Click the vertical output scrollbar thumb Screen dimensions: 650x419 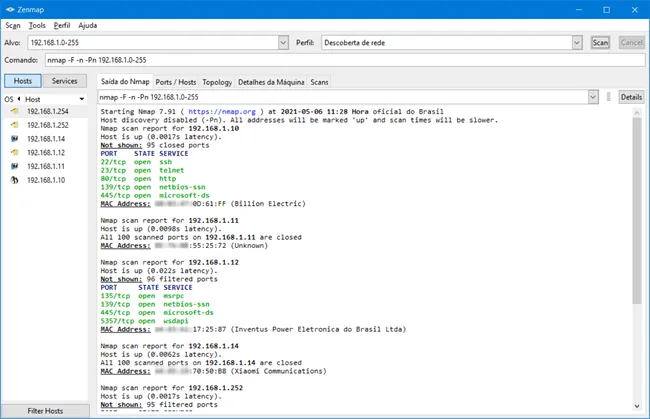[x=637, y=211]
